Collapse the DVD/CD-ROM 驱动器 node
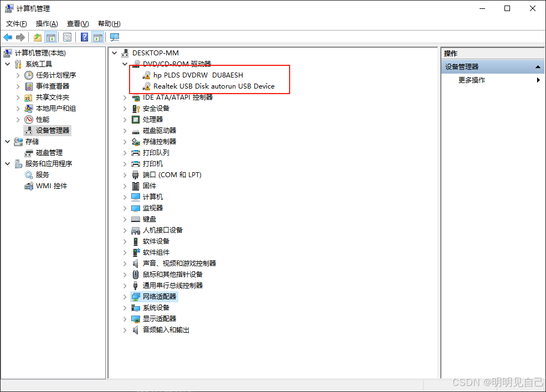Viewport: 546px width, 392px height. point(125,64)
